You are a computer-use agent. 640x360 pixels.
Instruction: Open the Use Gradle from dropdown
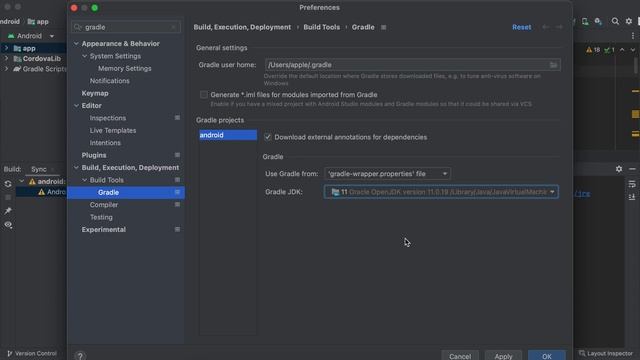(x=387, y=174)
